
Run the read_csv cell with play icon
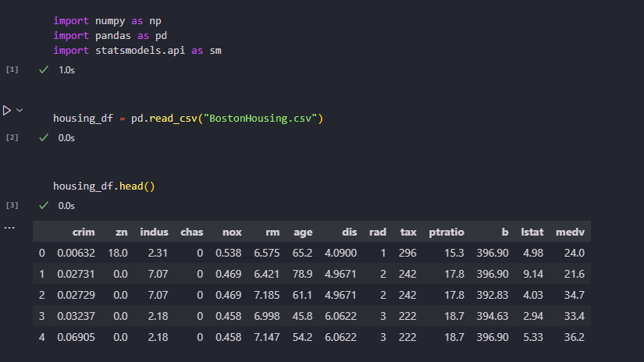6,111
